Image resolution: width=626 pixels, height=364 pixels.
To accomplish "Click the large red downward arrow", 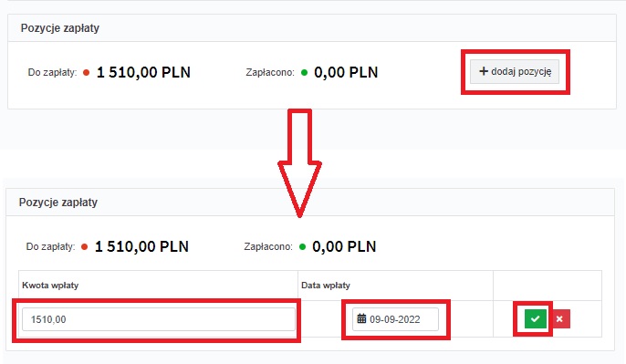I will [300, 163].
